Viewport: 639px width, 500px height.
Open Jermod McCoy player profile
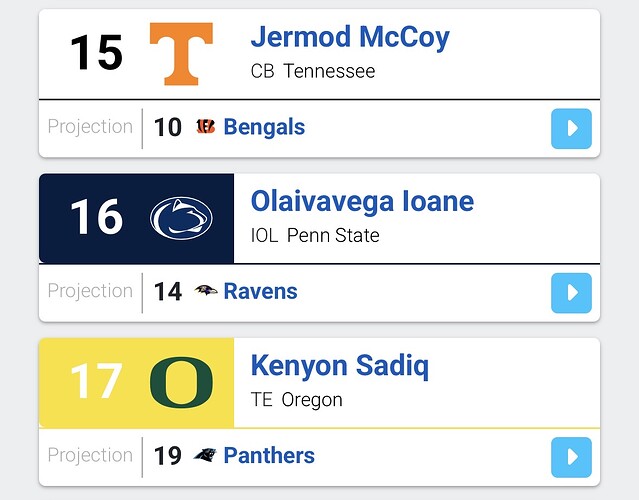click(x=350, y=38)
